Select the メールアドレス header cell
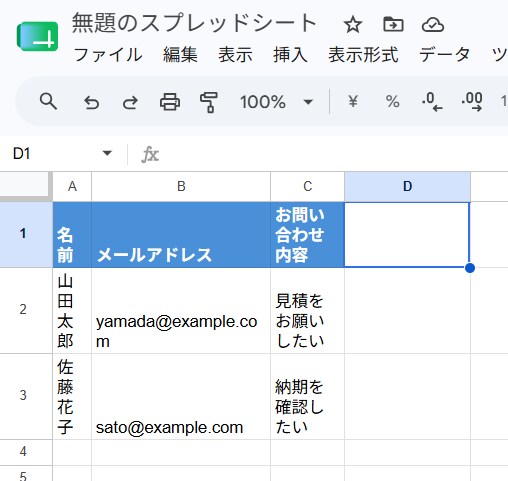This screenshot has height=481, width=508. [181, 234]
